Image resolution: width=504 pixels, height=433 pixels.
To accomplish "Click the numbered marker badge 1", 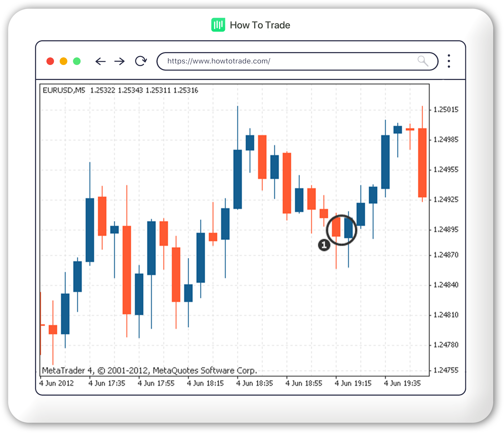I will (324, 245).
